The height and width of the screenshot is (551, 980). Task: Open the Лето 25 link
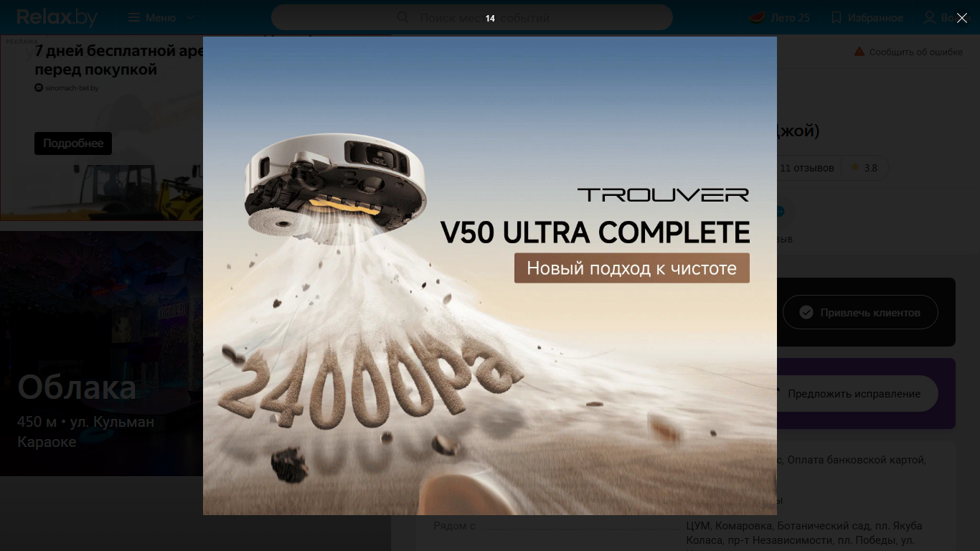pyautogui.click(x=790, y=18)
